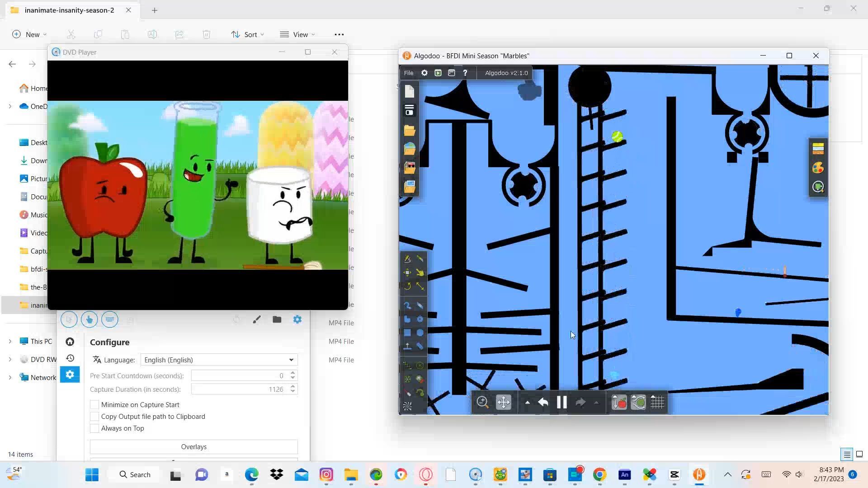Screen dimensions: 868x488
Task: Open Algodoo appearance palette icon
Action: [818, 168]
